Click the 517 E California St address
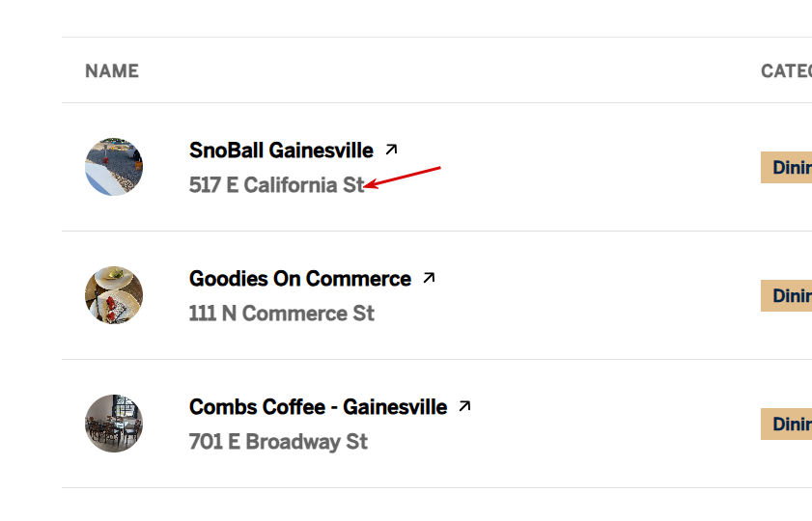 point(276,184)
